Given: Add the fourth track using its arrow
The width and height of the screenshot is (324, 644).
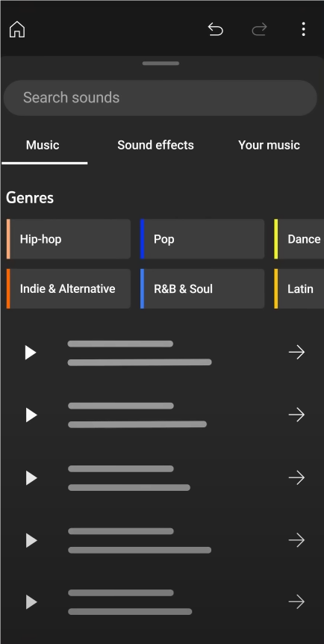Looking at the screenshot, I should pos(296,540).
